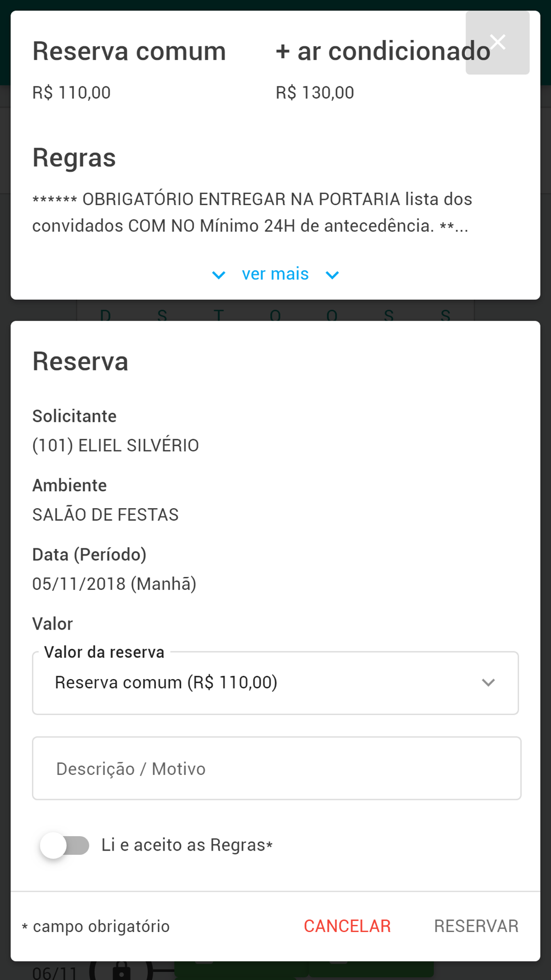
Task: Expand rules with 'ver mais' link
Action: tap(275, 274)
